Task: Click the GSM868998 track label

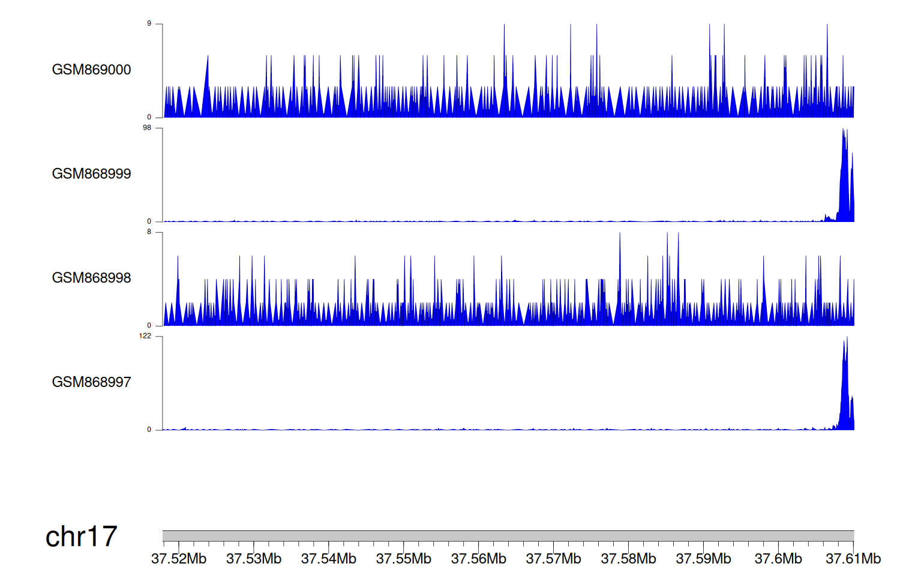Action: click(x=91, y=278)
